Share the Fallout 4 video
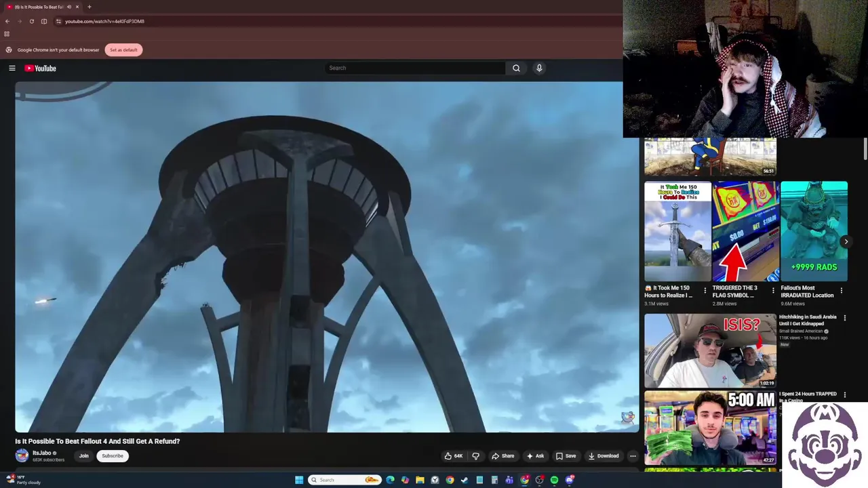868x488 pixels. [x=502, y=455]
